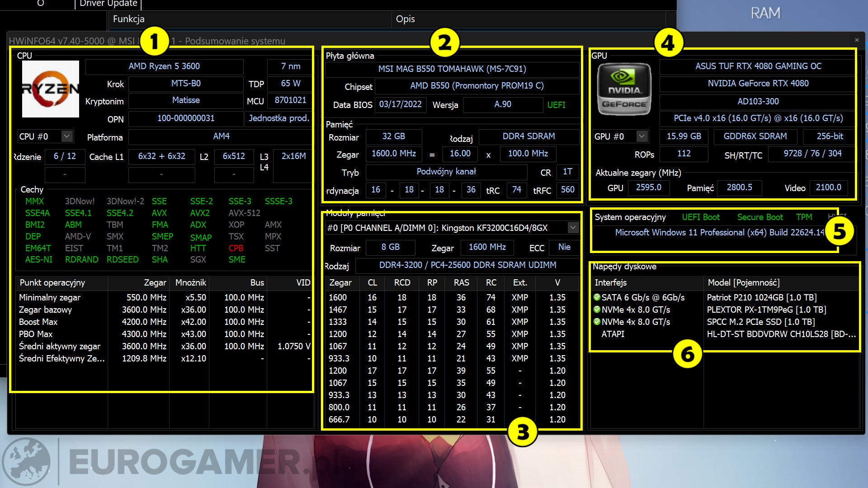Viewport: 868px width, 488px height.
Task: Click the Matisse codename field
Action: pyautogui.click(x=186, y=100)
